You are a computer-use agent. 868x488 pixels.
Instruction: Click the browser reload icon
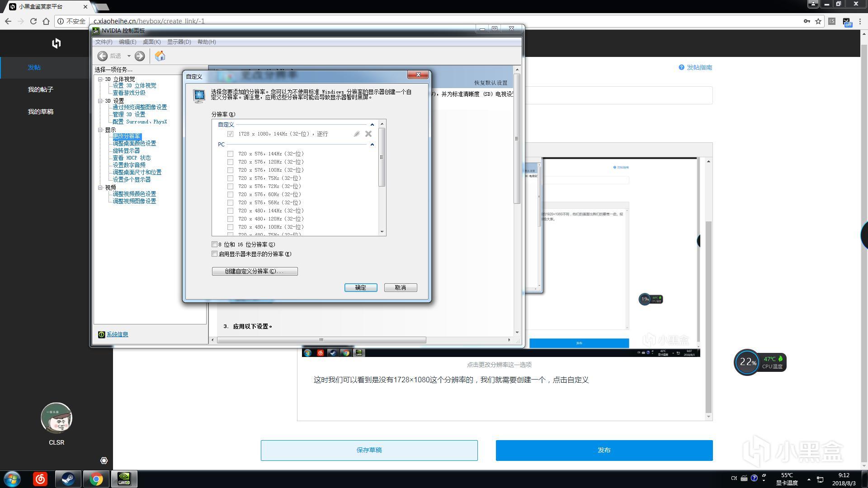tap(33, 21)
